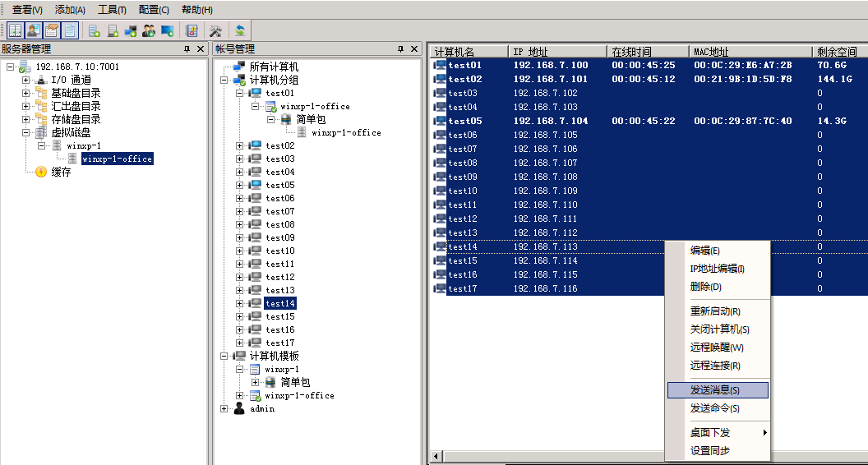The image size is (868, 465).
Task: Choose 发送消息(S) from context menu
Action: point(718,390)
